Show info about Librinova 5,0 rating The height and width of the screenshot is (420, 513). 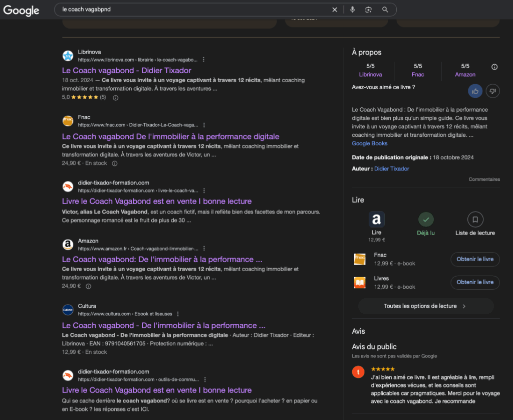(x=116, y=98)
